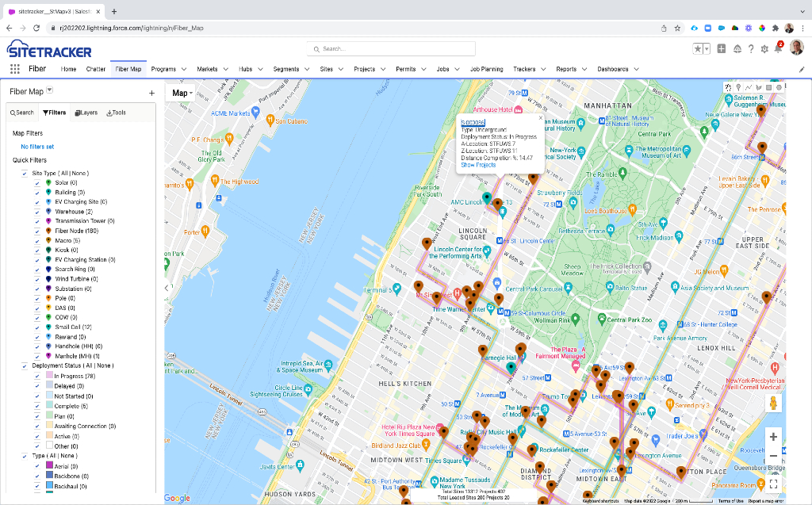This screenshot has width=812, height=505.
Task: Switch to the Layers panel tab
Action: [86, 113]
